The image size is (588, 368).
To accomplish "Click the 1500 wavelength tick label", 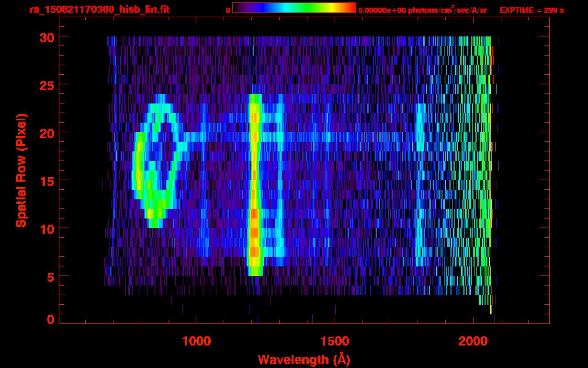I will pos(335,341).
